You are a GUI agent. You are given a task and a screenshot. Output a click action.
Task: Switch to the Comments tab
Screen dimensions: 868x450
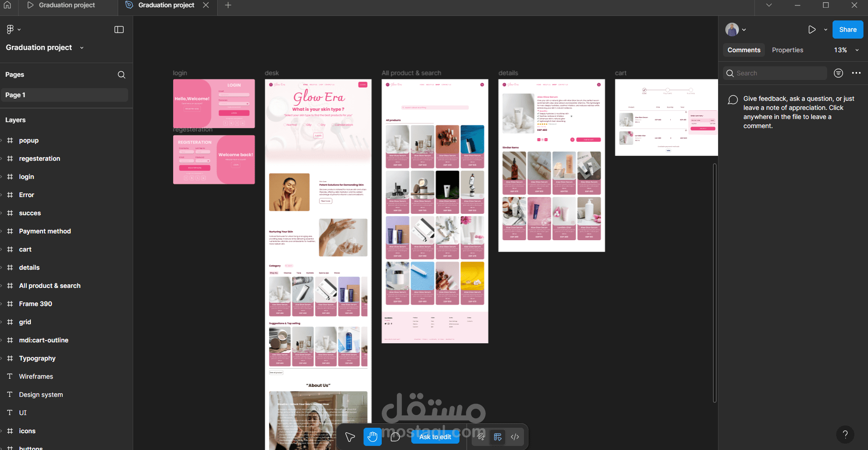(x=744, y=50)
